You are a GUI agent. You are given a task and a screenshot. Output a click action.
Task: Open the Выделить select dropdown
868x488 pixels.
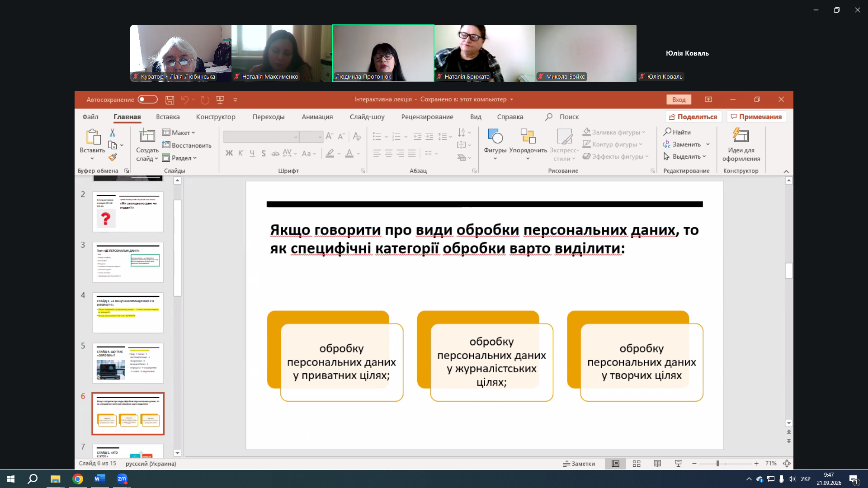[x=684, y=156]
